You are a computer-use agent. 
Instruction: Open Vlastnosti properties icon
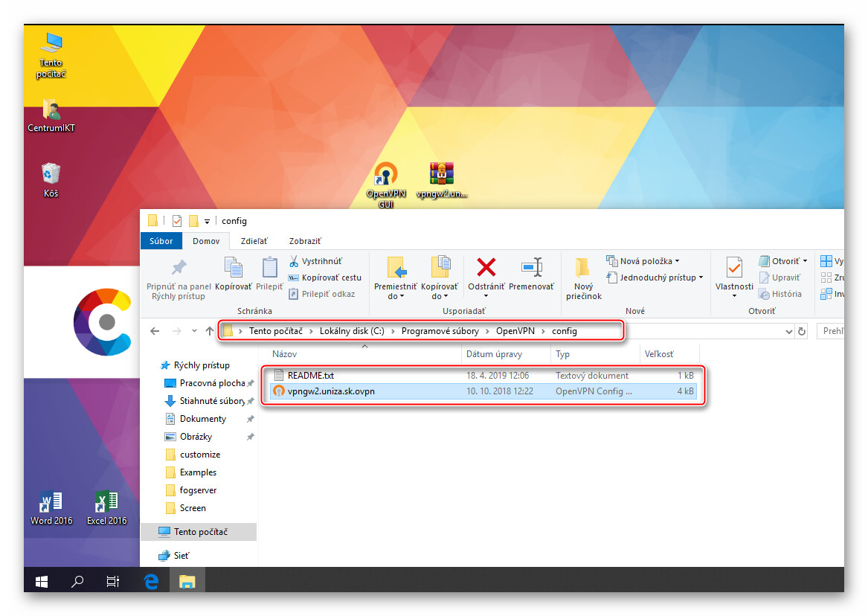[734, 267]
